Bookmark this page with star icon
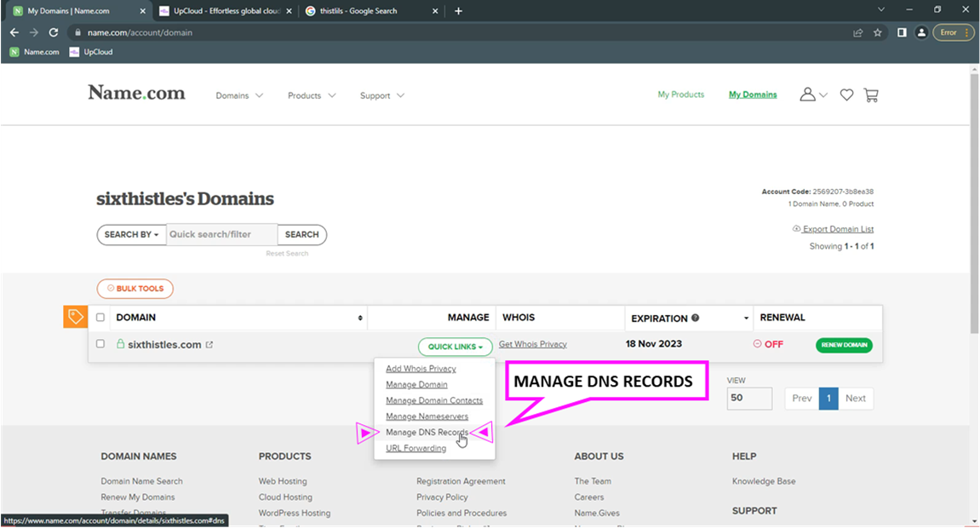The height and width of the screenshot is (528, 980). [878, 32]
